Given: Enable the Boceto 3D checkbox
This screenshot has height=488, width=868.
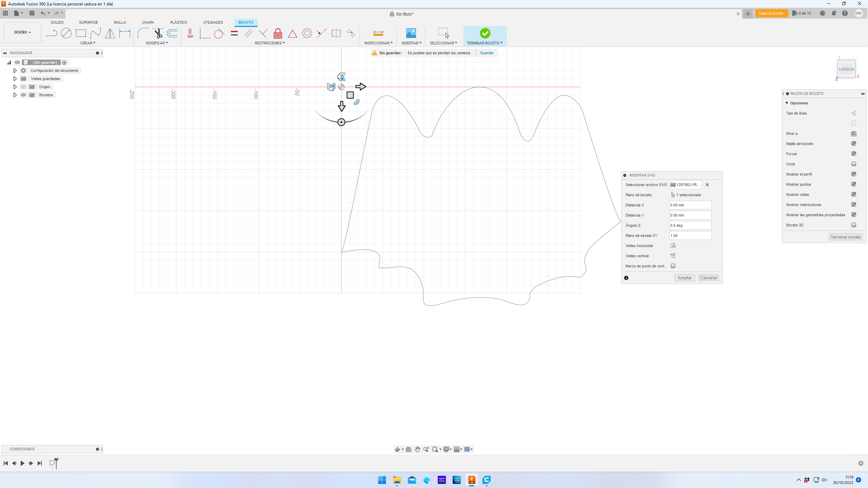Looking at the screenshot, I should 854,225.
